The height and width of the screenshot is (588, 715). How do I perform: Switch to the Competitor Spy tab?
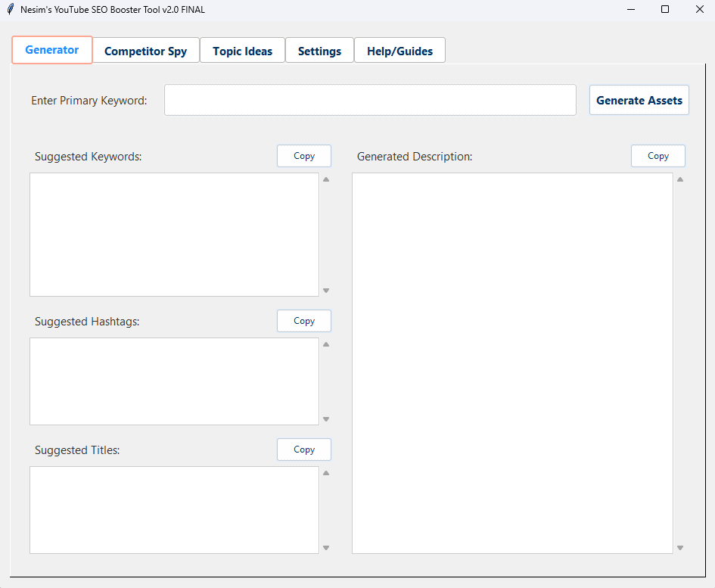pyautogui.click(x=145, y=51)
